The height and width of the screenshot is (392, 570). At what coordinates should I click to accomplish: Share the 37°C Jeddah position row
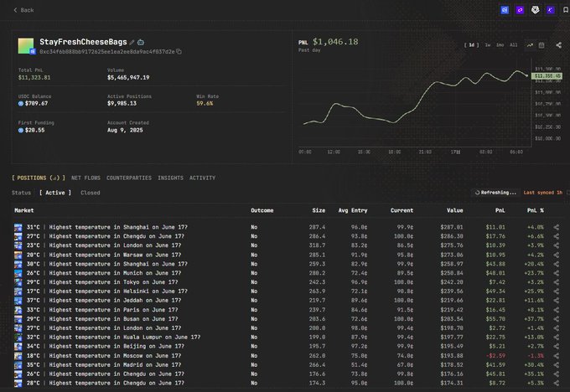point(557,300)
